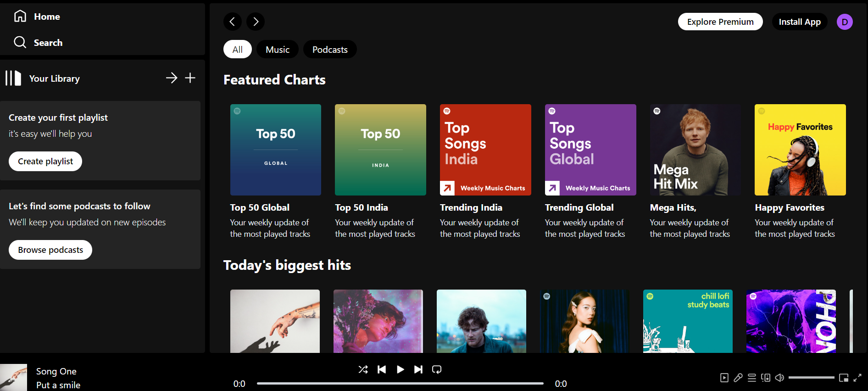Image resolution: width=868 pixels, height=391 pixels.
Task: Skip to next track
Action: coord(418,369)
